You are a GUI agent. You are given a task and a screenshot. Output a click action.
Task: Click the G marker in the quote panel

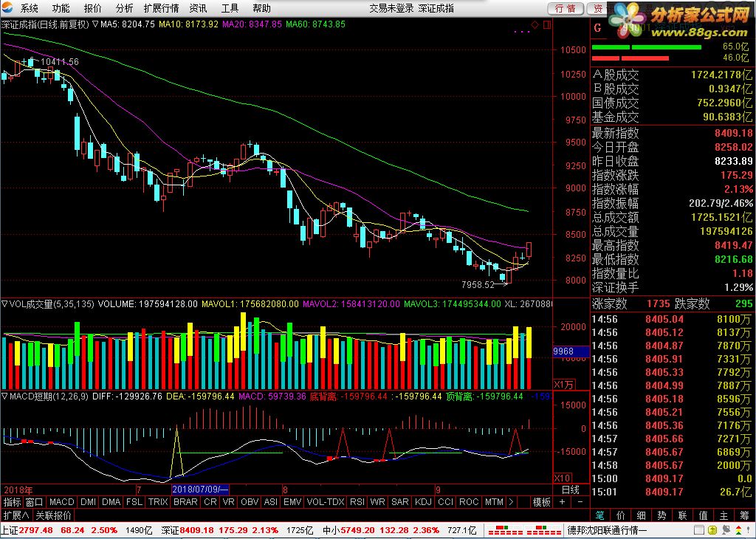pyautogui.click(x=598, y=29)
